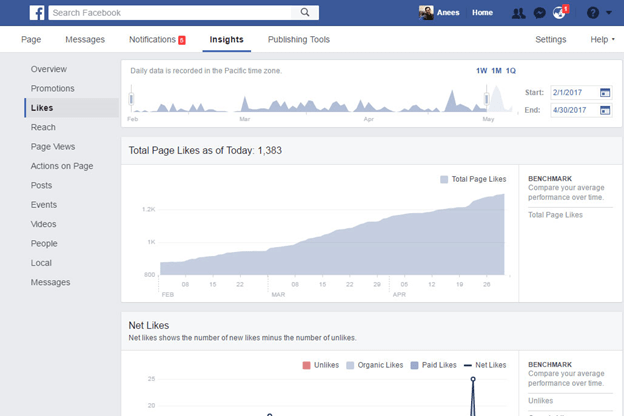The height and width of the screenshot is (419, 624).
Task: Expand the account dropdown arrow
Action: (609, 13)
